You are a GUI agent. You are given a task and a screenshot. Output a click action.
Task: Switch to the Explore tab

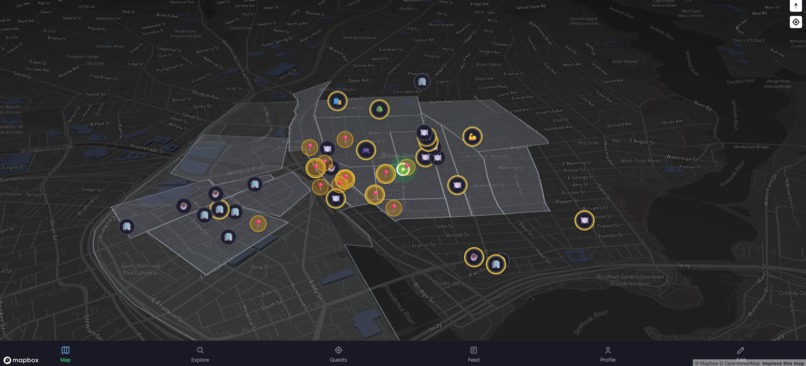[200, 354]
